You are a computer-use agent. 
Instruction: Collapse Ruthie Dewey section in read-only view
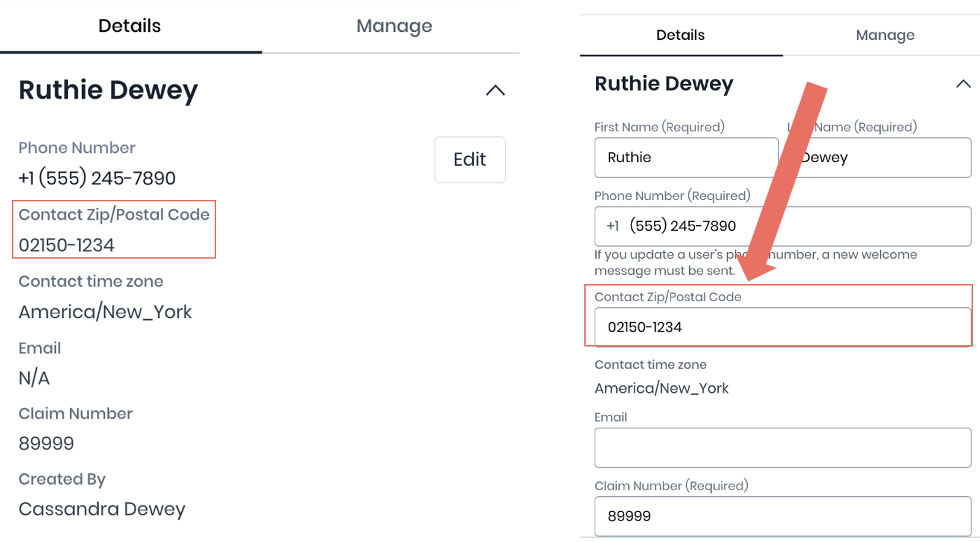[495, 90]
